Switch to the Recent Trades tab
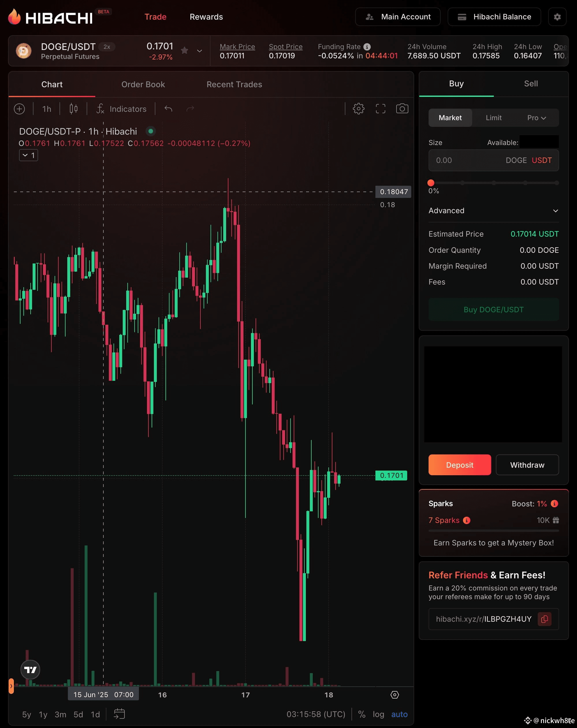The height and width of the screenshot is (728, 577). 234,84
